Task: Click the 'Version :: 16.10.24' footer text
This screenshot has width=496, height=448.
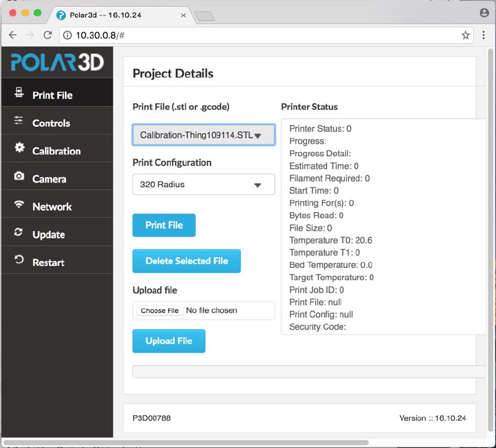Action: point(432,418)
